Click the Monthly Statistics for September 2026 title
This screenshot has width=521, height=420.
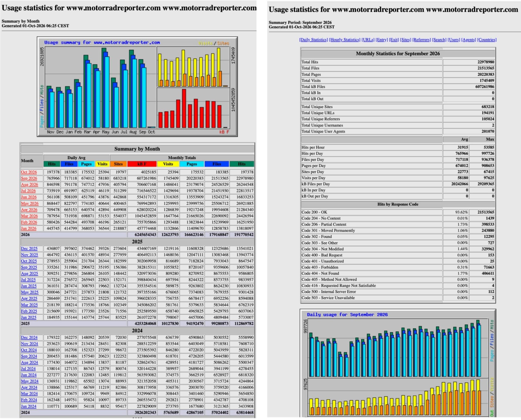tap(398, 54)
